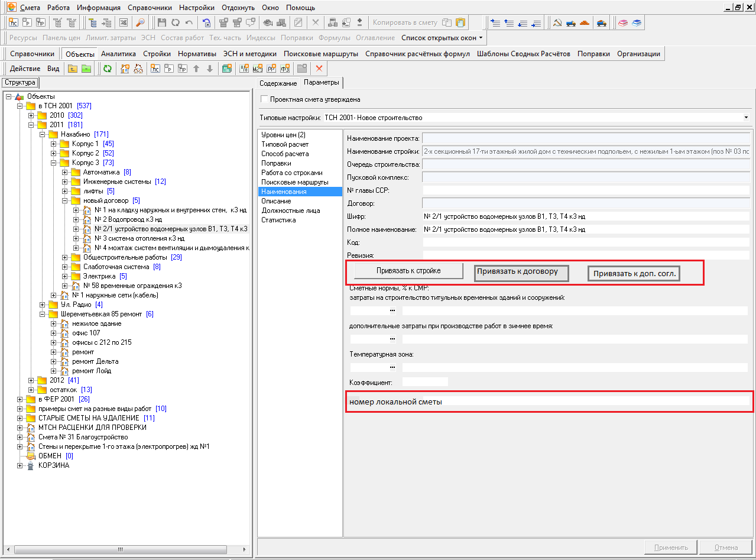This screenshot has width=756, height=560.
Task: Open the Информация menu
Action: [x=98, y=8]
